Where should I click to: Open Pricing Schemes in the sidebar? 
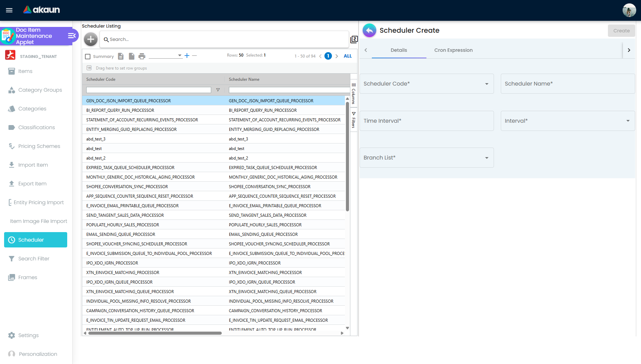point(39,146)
